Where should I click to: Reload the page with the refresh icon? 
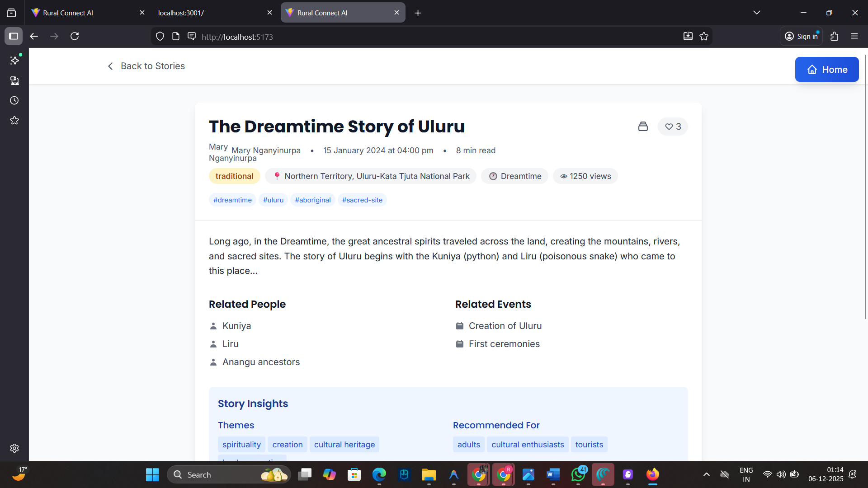(x=75, y=36)
